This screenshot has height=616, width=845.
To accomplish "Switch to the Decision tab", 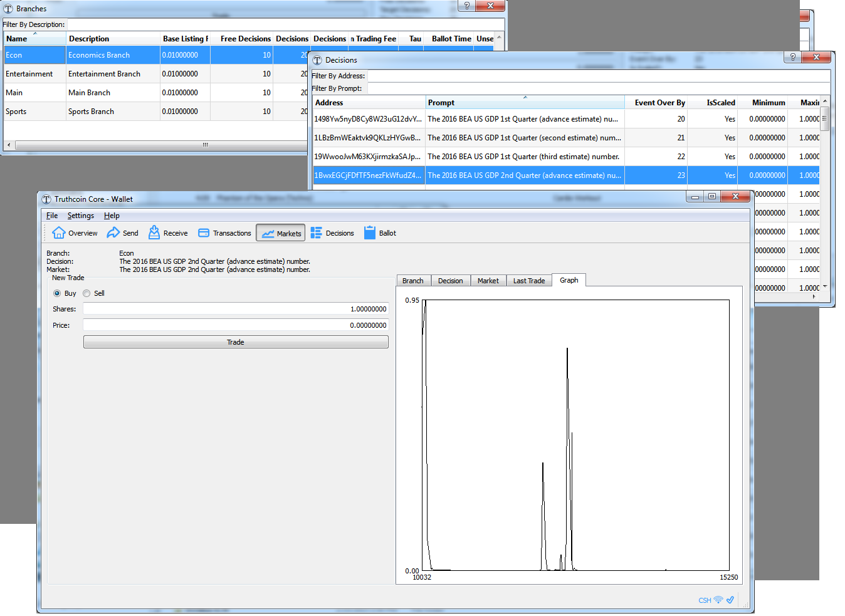I will pos(451,281).
